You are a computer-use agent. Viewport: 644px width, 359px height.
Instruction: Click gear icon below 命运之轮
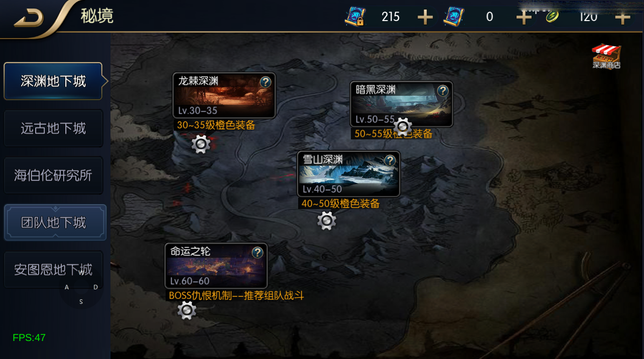click(x=187, y=311)
